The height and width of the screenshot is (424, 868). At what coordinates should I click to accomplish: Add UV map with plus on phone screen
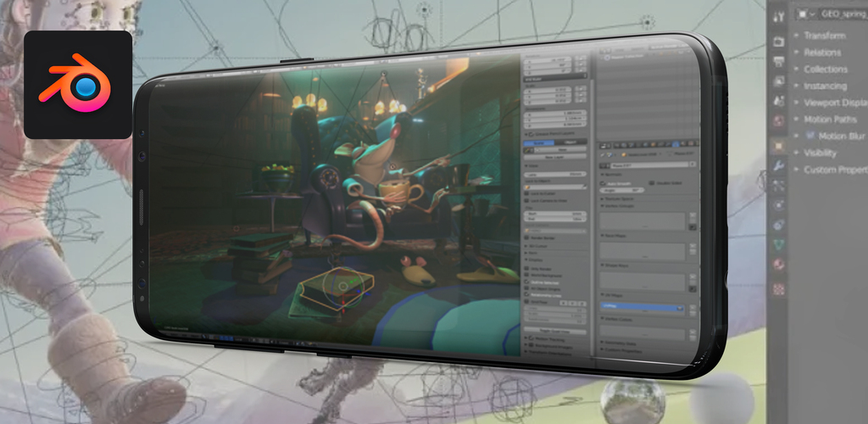pyautogui.click(x=693, y=307)
